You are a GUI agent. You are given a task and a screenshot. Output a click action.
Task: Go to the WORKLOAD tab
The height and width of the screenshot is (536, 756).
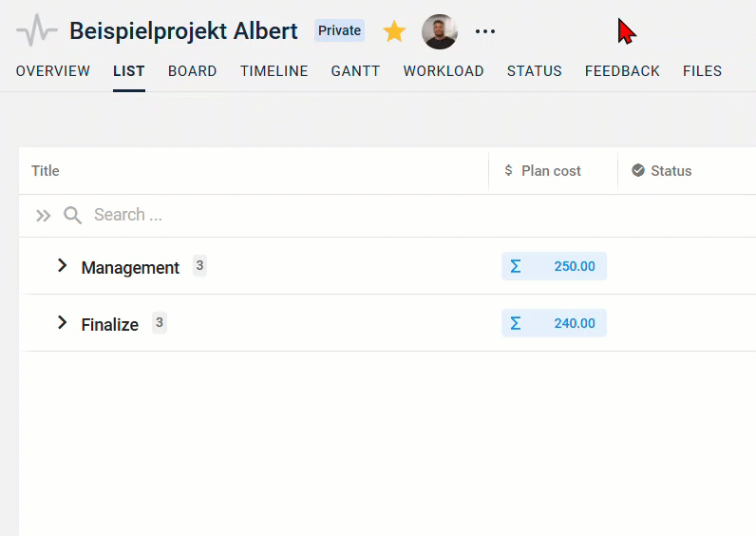[444, 71]
